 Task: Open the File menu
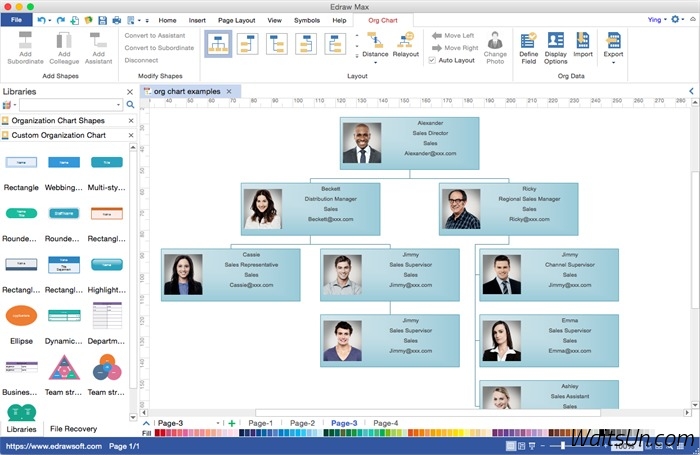(x=17, y=20)
